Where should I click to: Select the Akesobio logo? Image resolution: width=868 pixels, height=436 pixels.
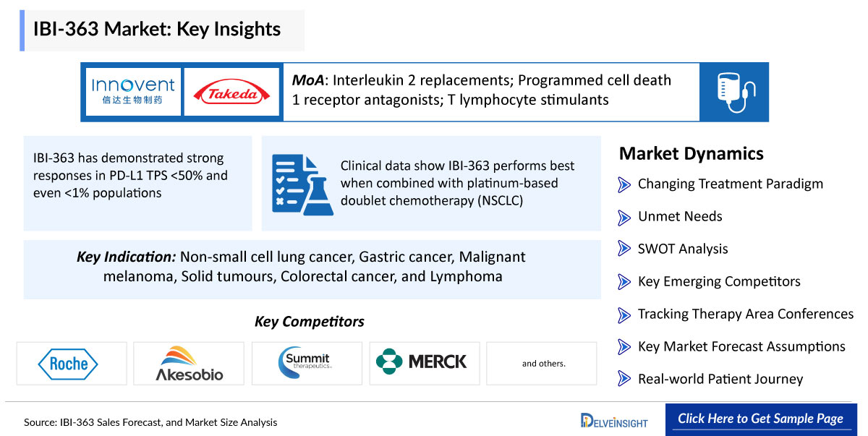[190, 364]
